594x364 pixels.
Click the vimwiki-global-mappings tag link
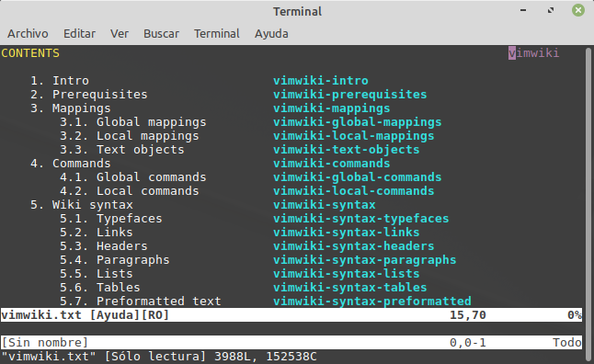[x=358, y=122]
